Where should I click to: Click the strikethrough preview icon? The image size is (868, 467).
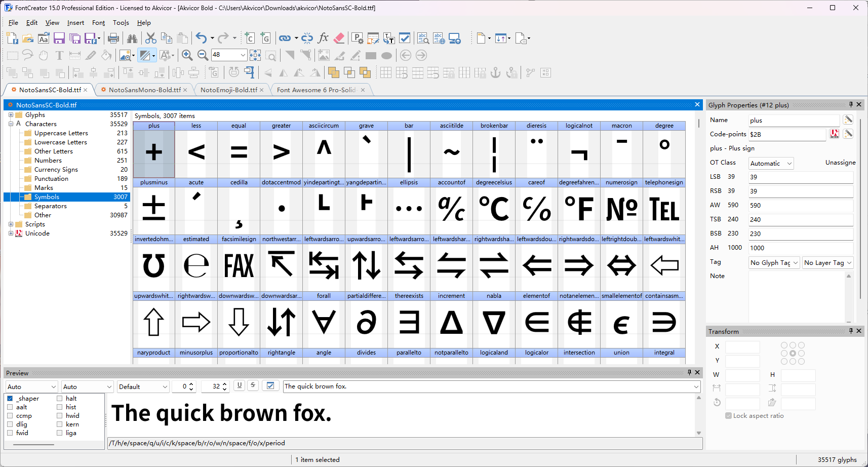tap(253, 385)
